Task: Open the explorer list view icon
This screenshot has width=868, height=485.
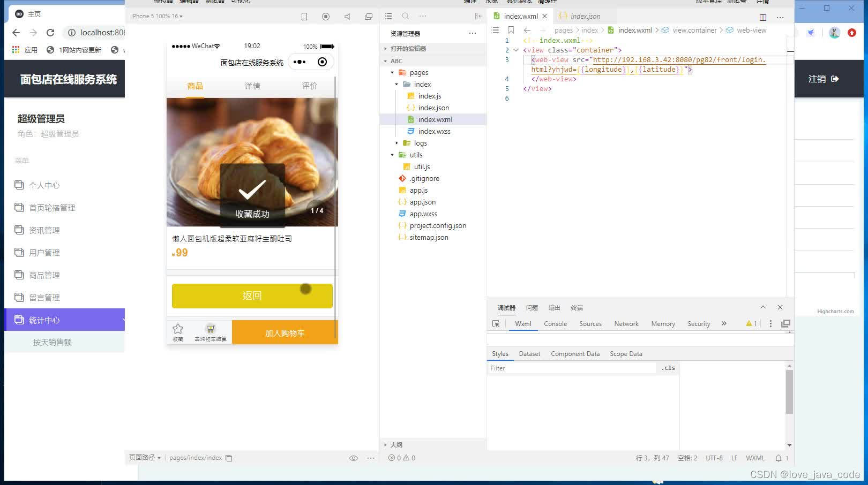Action: [x=388, y=16]
